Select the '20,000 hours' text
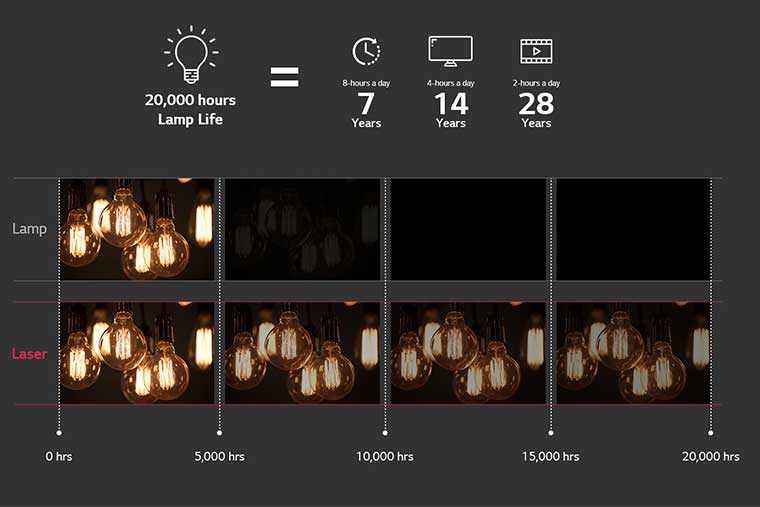This screenshot has width=760, height=507. coord(190,100)
